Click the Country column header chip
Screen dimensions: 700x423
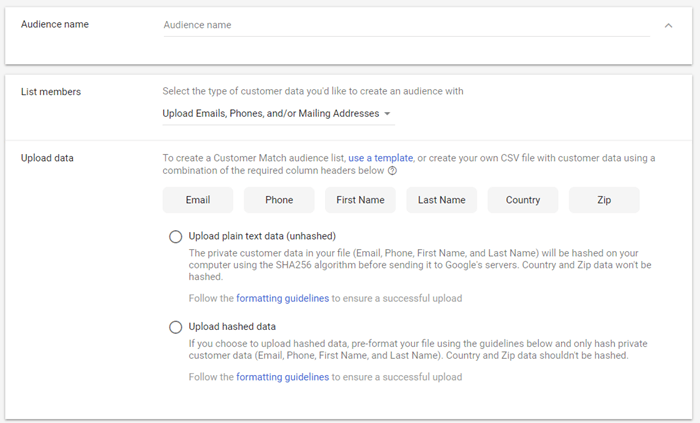[523, 200]
